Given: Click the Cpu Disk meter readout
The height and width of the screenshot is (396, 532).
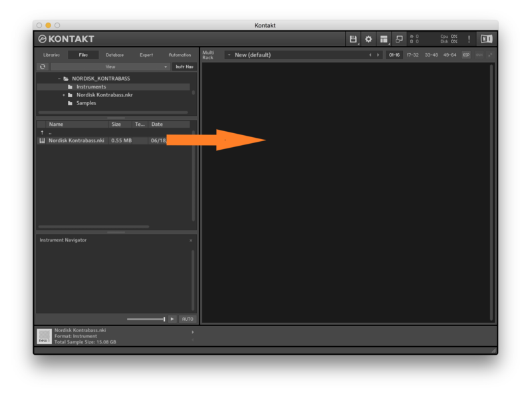Looking at the screenshot, I should [448, 39].
